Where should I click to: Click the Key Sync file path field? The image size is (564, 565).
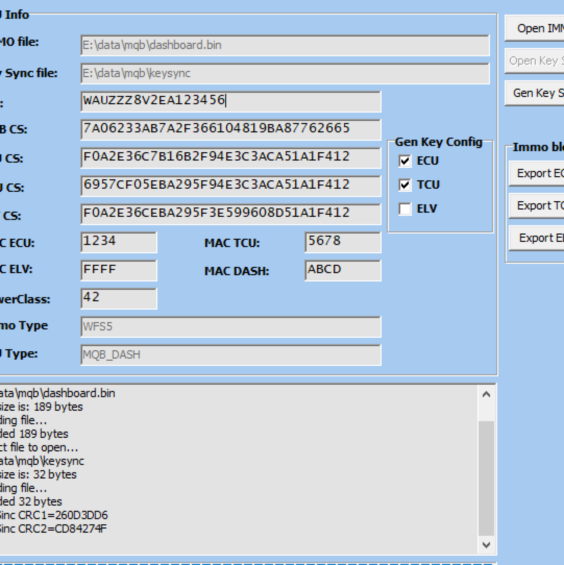point(285,74)
